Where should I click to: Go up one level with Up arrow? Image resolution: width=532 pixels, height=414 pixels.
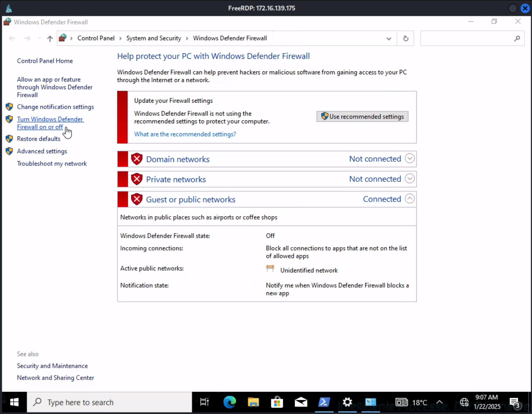click(x=50, y=38)
